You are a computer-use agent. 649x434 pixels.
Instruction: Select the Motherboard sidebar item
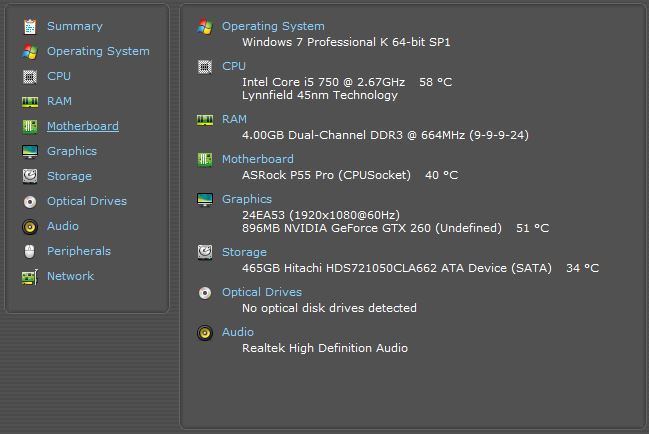pyautogui.click(x=82, y=126)
